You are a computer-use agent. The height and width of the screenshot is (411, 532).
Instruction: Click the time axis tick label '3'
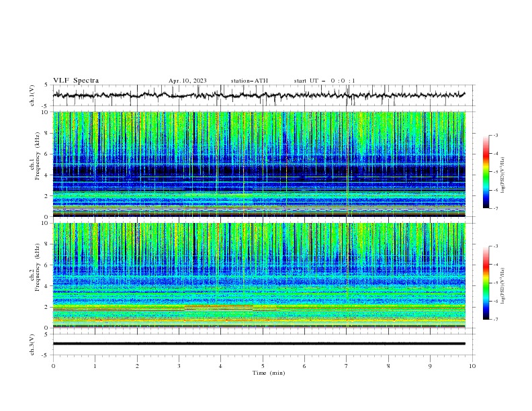179,366
